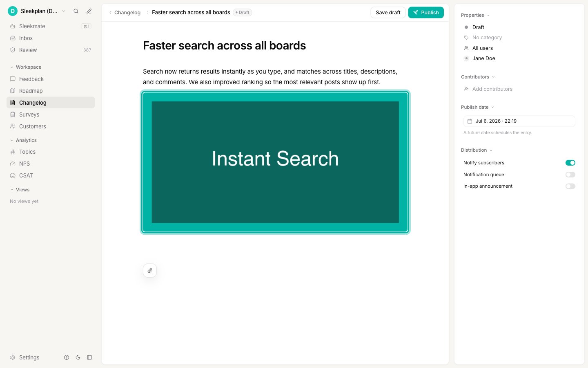The width and height of the screenshot is (588, 368).
Task: Click the back chevron beside Changelog breadcrumb
Action: click(110, 13)
